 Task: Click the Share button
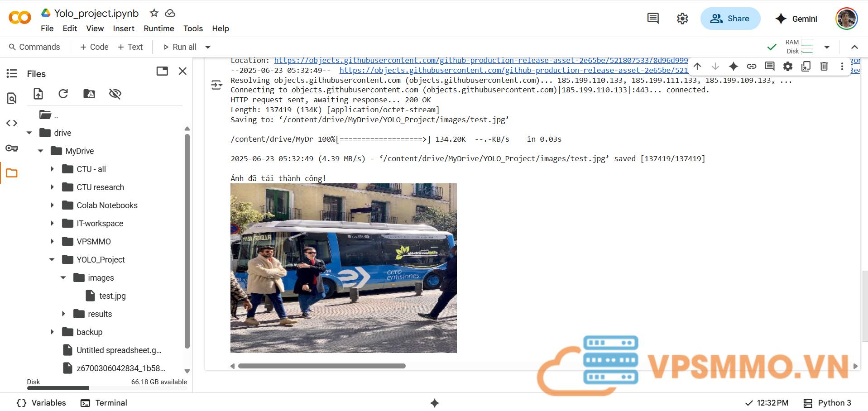point(730,19)
